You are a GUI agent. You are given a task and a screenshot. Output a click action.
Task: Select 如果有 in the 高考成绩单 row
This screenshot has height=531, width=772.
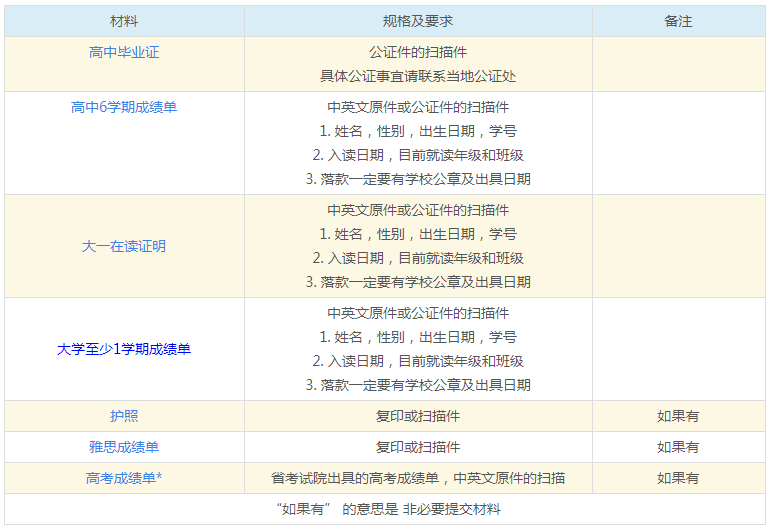[678, 478]
